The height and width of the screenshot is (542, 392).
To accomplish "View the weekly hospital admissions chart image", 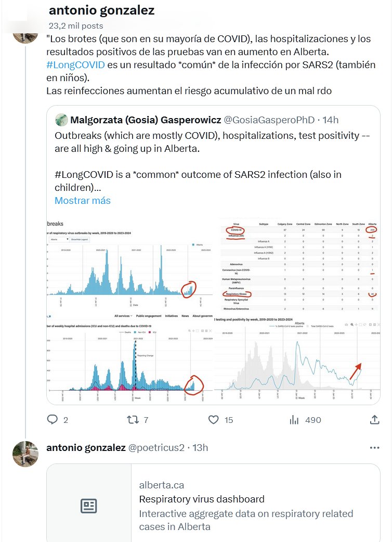I will point(129,358).
